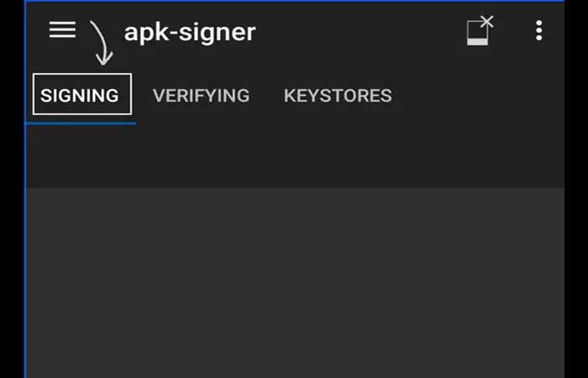Switch to the VERIFYING tab

(201, 95)
